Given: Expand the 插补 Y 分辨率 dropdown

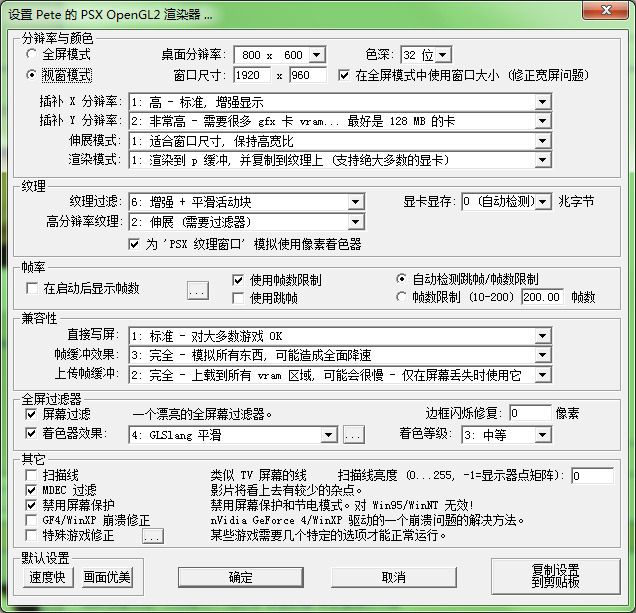Looking at the screenshot, I should pos(340,121).
